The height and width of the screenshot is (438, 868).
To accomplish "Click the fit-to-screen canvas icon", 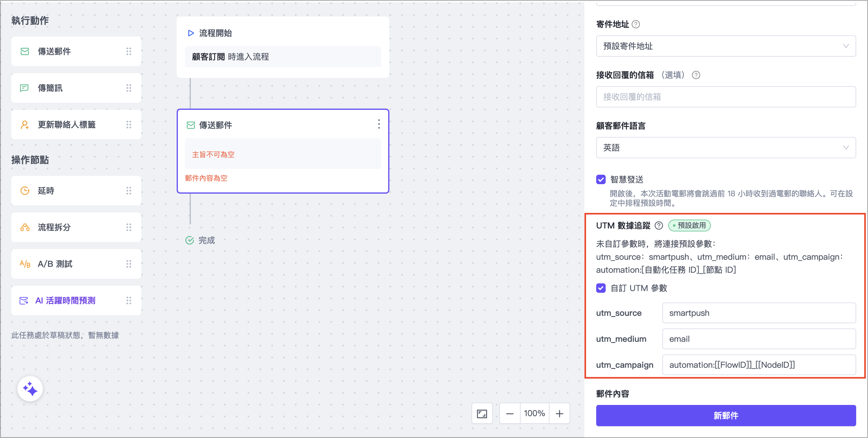I will point(482,414).
